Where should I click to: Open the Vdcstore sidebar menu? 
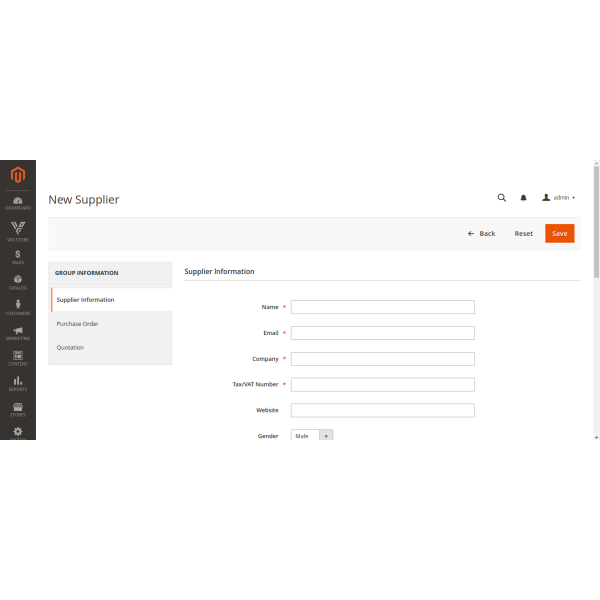point(17,231)
